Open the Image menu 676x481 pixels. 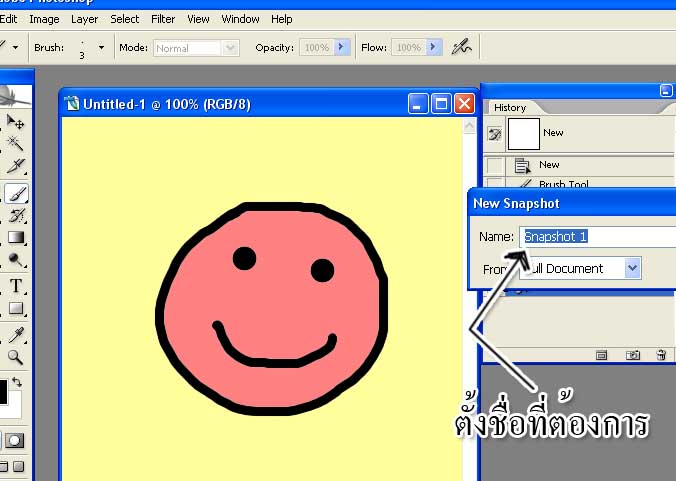[44, 19]
